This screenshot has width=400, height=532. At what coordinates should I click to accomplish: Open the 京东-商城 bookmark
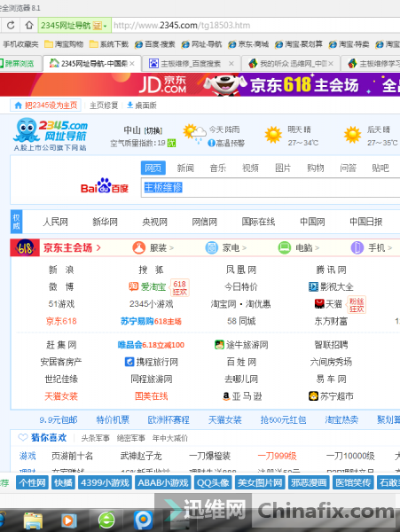click(x=248, y=44)
